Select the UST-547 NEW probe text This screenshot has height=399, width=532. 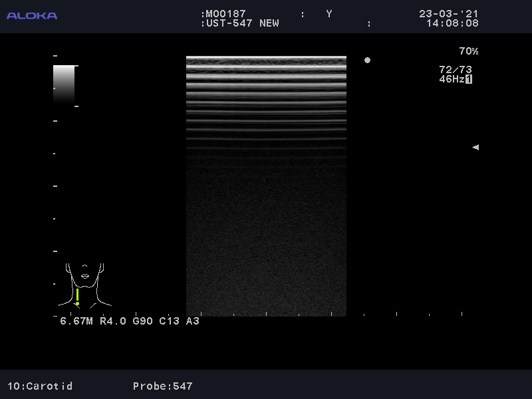(241, 23)
